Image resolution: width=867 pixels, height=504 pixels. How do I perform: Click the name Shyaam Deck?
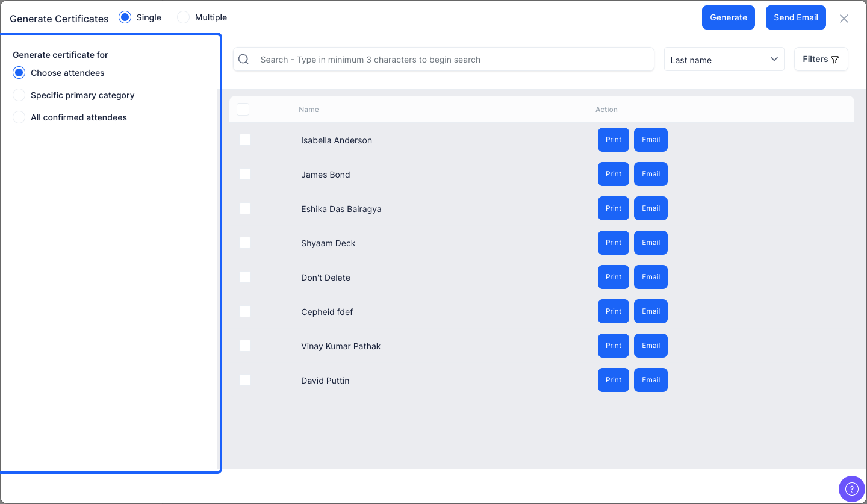coord(328,243)
